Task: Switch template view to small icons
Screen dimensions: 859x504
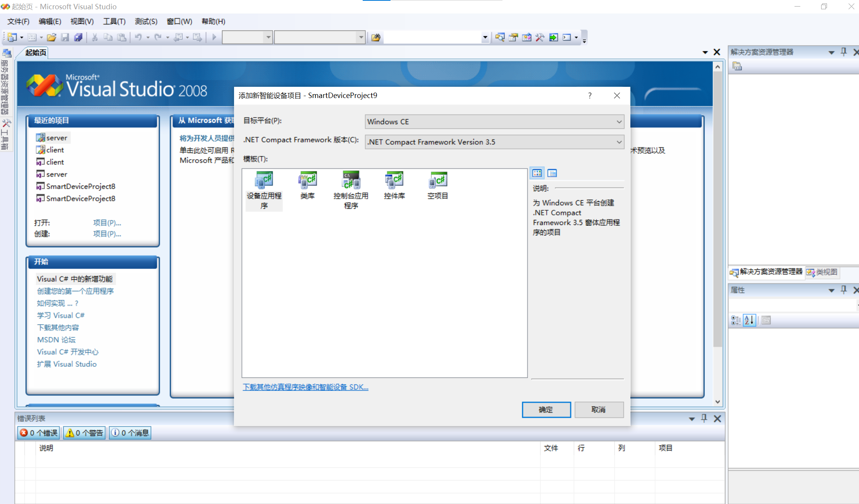Action: tap(552, 173)
